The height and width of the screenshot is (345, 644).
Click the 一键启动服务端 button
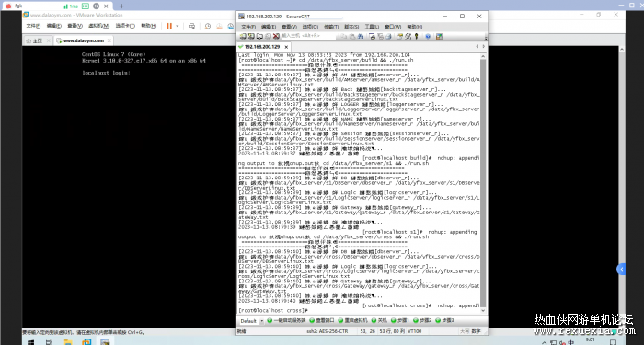[x=286, y=320]
